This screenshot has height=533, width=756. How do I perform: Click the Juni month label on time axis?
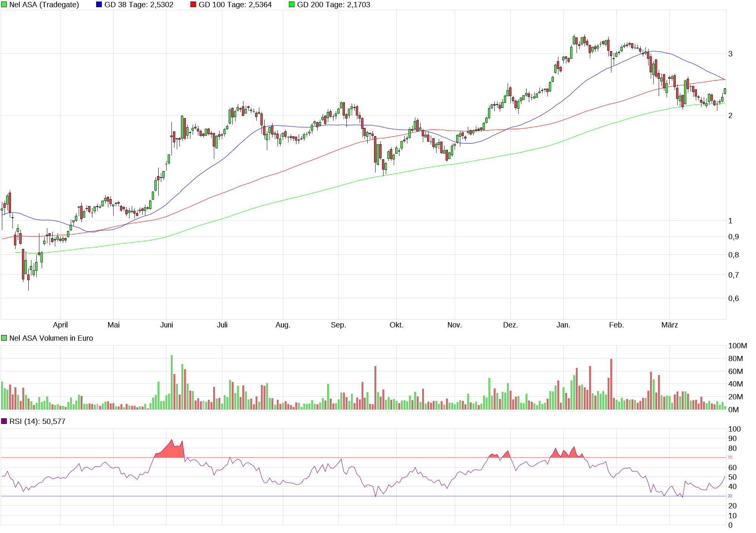167,325
